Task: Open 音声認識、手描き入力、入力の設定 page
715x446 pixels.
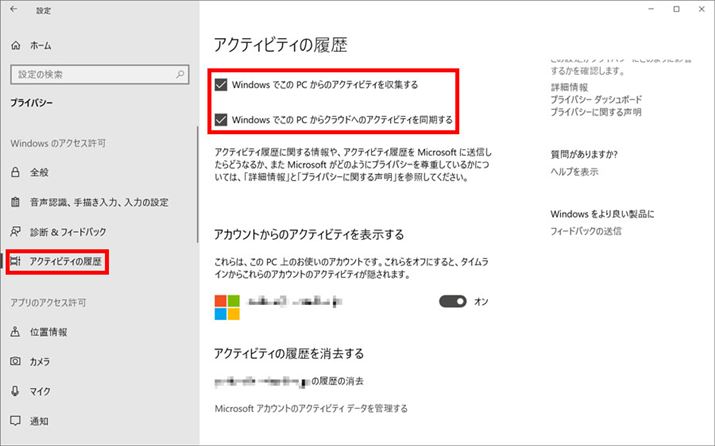Action: pos(99,202)
